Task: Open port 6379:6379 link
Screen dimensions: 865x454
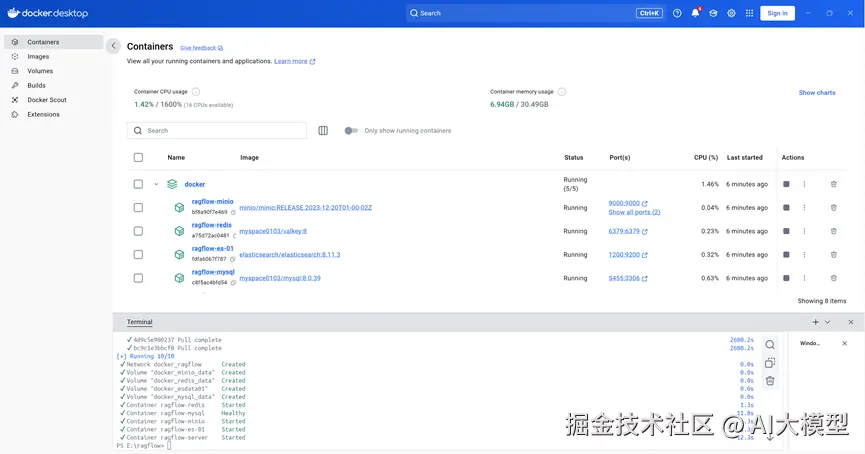Action: click(628, 231)
